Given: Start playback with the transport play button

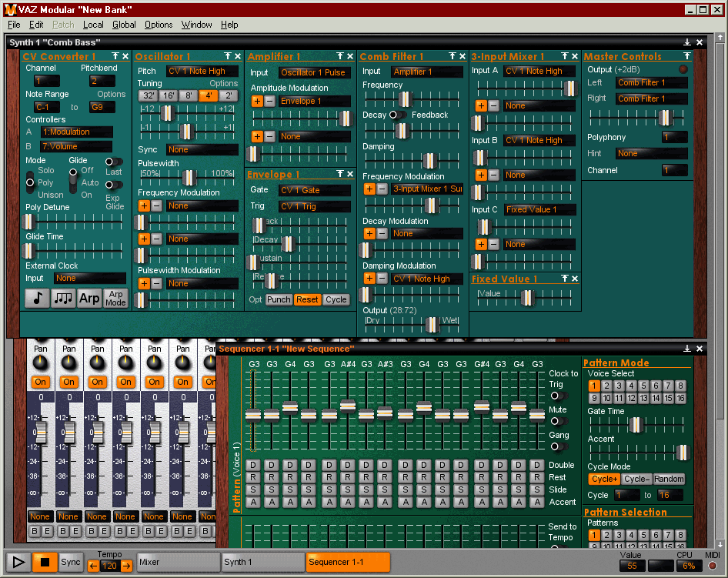Looking at the screenshot, I should (18, 562).
